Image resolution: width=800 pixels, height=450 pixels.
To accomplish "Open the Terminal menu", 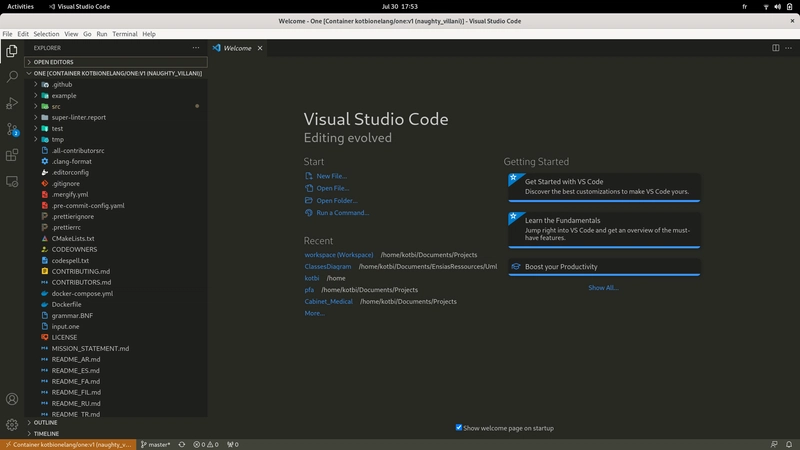I will click(124, 34).
